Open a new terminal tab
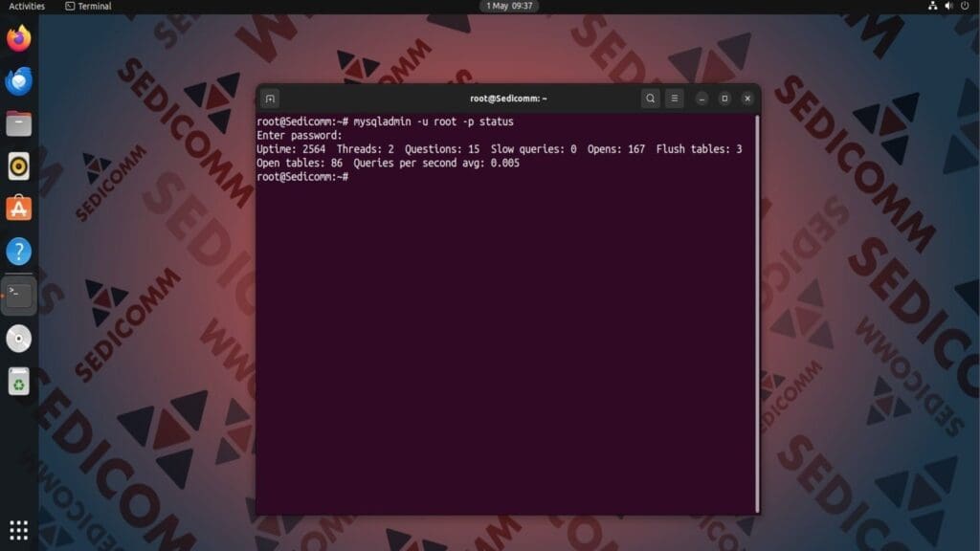980x551 pixels. [x=269, y=99]
